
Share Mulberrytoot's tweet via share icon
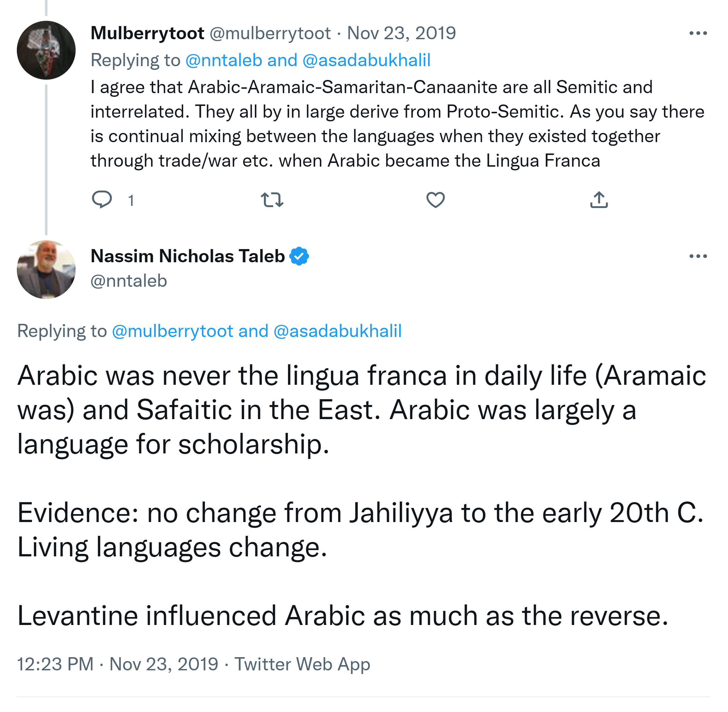[x=599, y=200]
